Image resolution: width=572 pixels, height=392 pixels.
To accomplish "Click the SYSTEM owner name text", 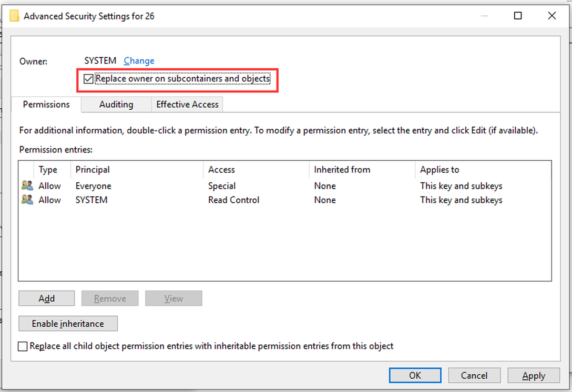I will tap(101, 61).
